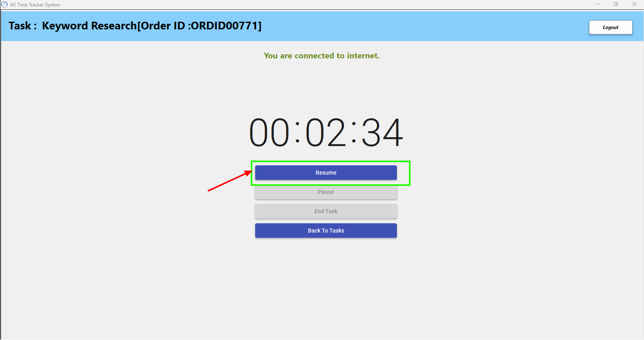Click the Order ID ORDID00771 text
The height and width of the screenshot is (340, 644).
pos(199,26)
